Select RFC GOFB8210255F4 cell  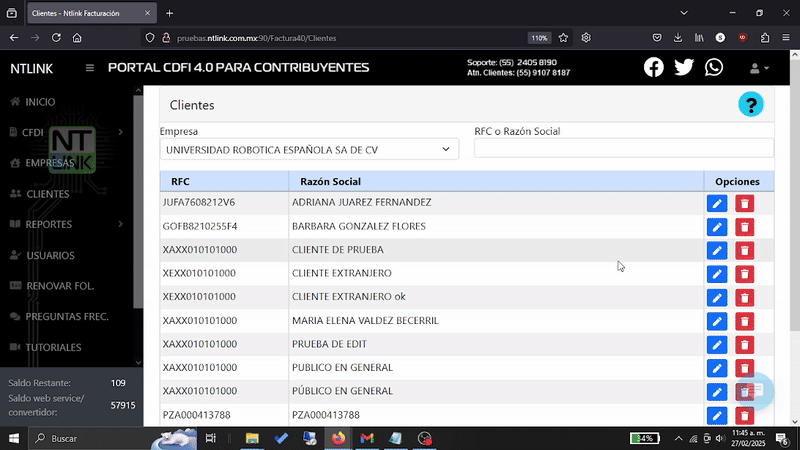200,226
